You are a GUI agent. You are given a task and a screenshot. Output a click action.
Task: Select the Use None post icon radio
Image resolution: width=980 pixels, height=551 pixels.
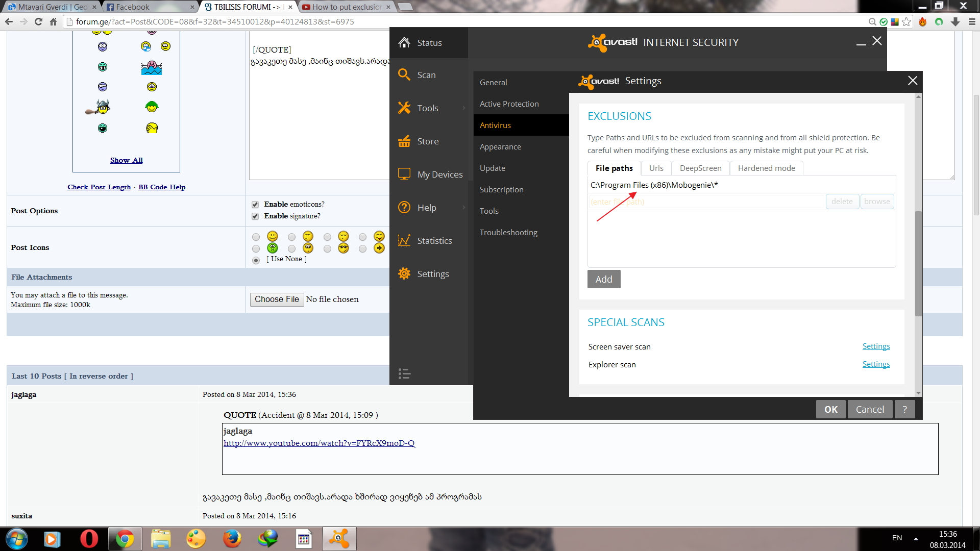[x=256, y=260]
